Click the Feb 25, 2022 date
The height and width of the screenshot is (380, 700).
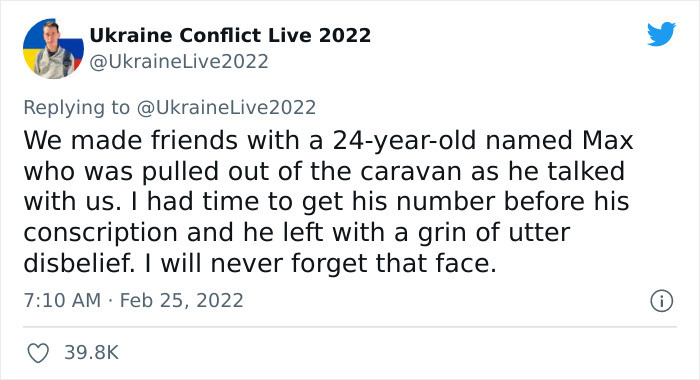coord(182,301)
